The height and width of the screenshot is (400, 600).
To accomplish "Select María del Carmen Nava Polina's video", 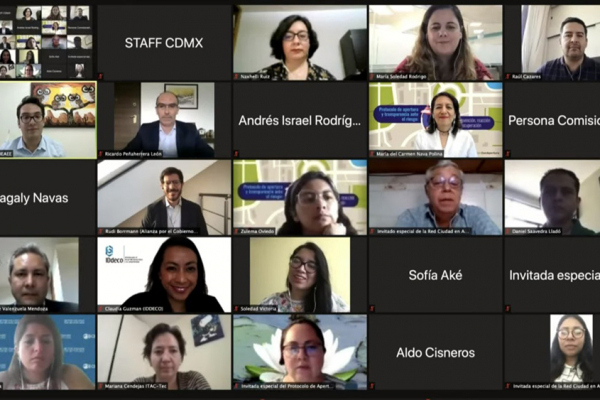I will tap(435, 120).
